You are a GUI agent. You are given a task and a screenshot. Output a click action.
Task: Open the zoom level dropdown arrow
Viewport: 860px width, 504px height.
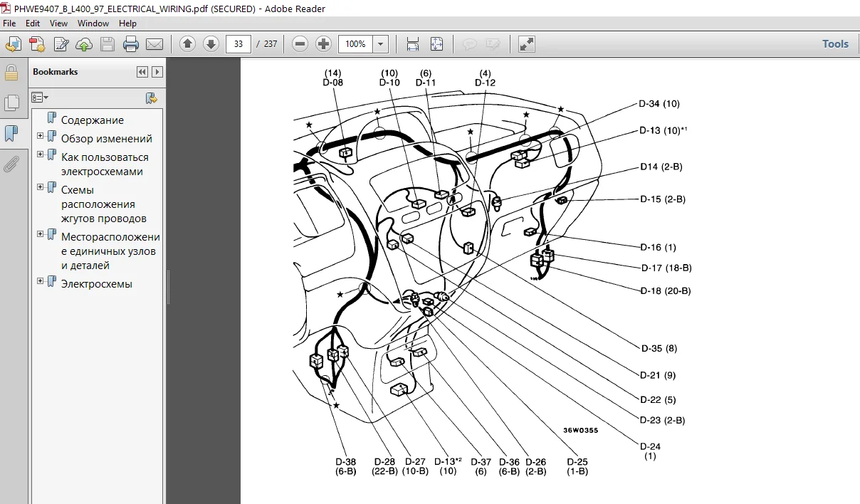click(381, 44)
